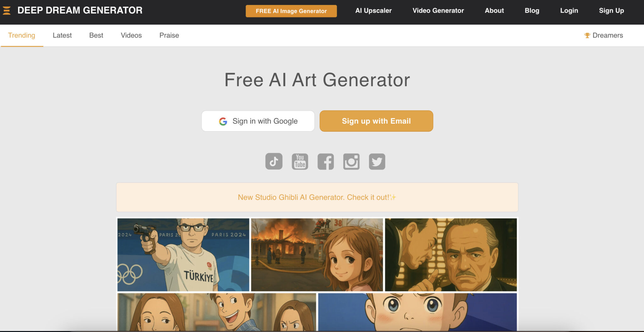The height and width of the screenshot is (332, 644).
Task: Switch to the Latest tab
Action: [x=62, y=36]
